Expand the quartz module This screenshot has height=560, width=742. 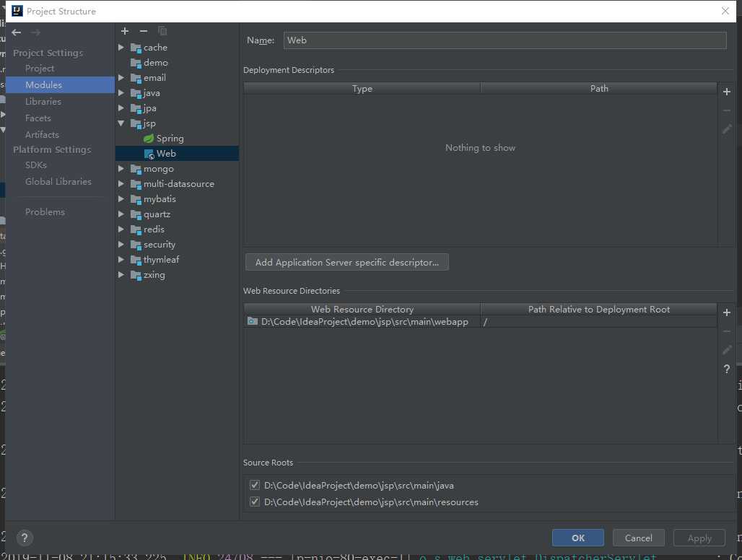(x=121, y=214)
